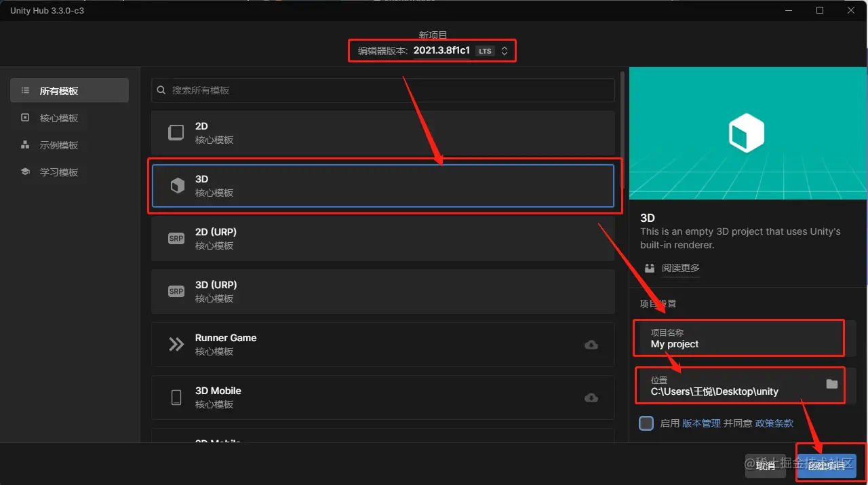Click the 新项目 heading text
This screenshot has height=485, width=868.
click(433, 35)
